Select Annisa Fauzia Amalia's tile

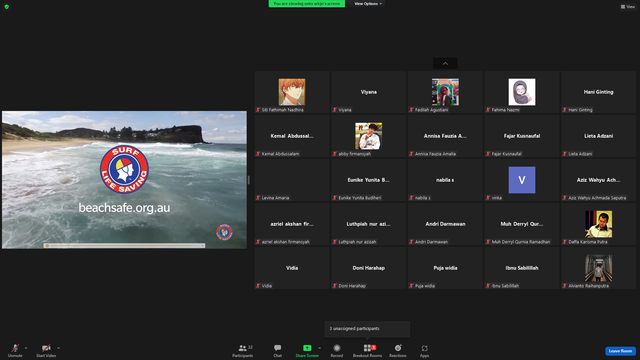[445, 136]
